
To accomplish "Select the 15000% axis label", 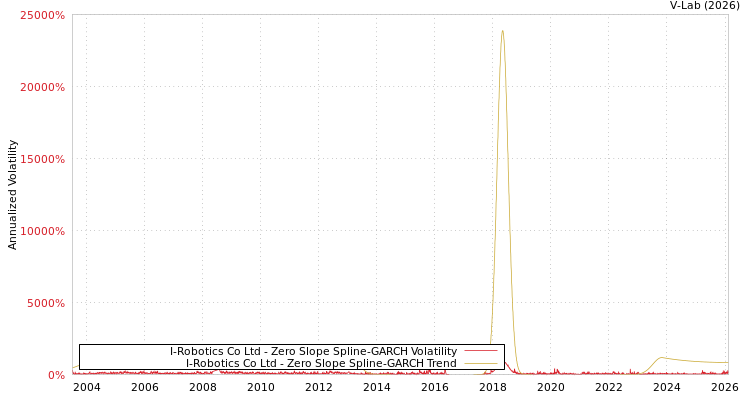I will (42, 159).
